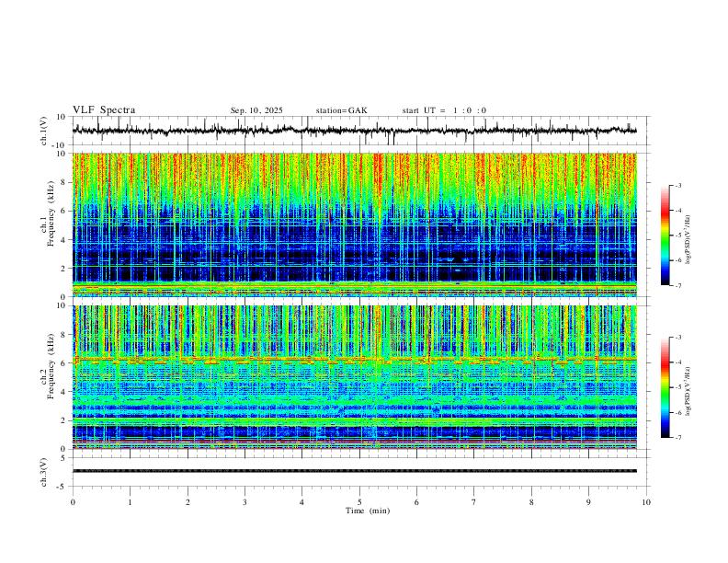Click the 'ch.1(V)' waveform axis label

click(44, 131)
